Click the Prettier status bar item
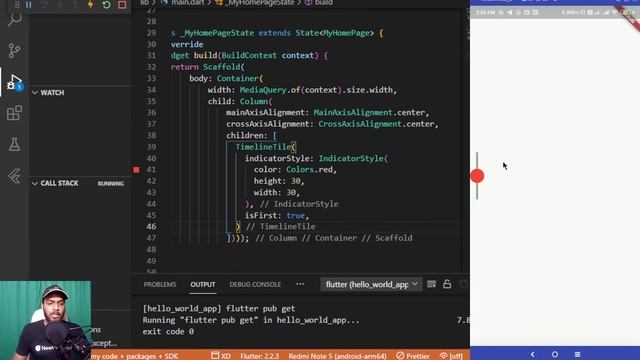The height and width of the screenshot is (360, 640). pyautogui.click(x=413, y=356)
